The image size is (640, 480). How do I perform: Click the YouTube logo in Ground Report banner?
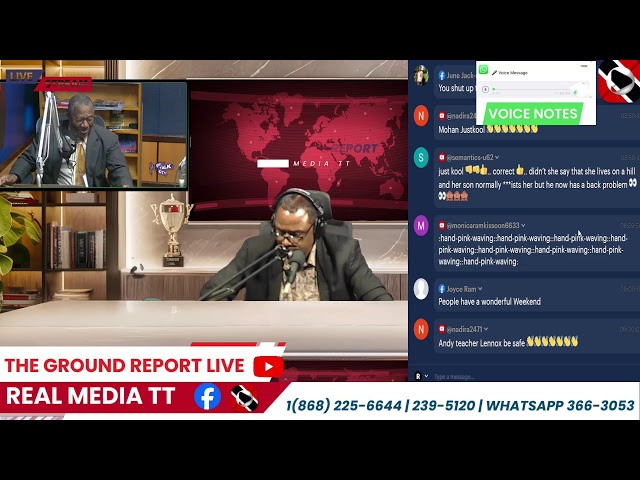tap(268, 367)
